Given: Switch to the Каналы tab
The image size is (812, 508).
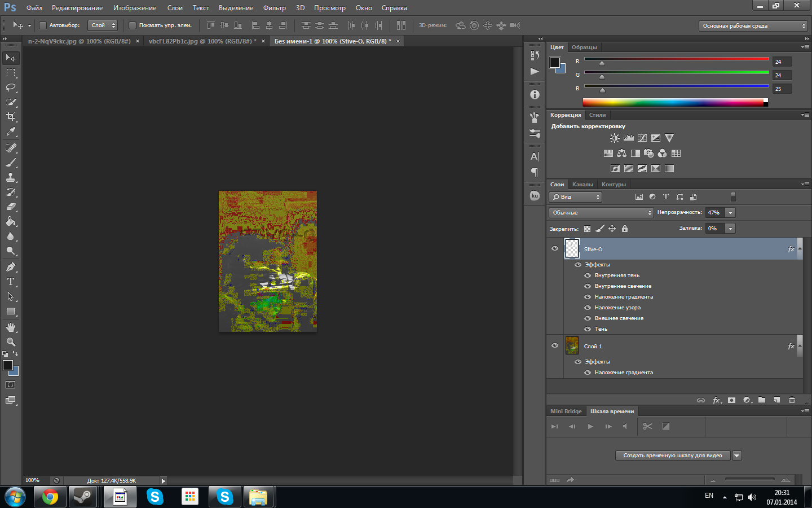Looking at the screenshot, I should [x=582, y=185].
